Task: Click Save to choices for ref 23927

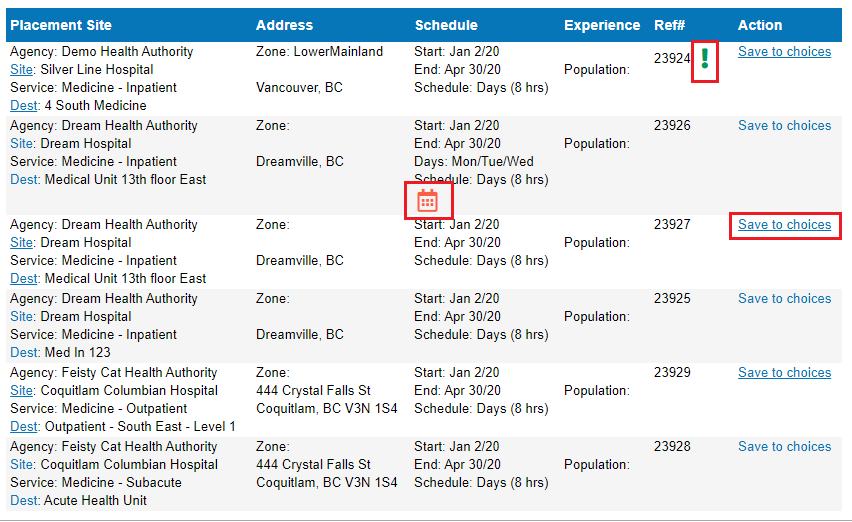Action: click(784, 224)
